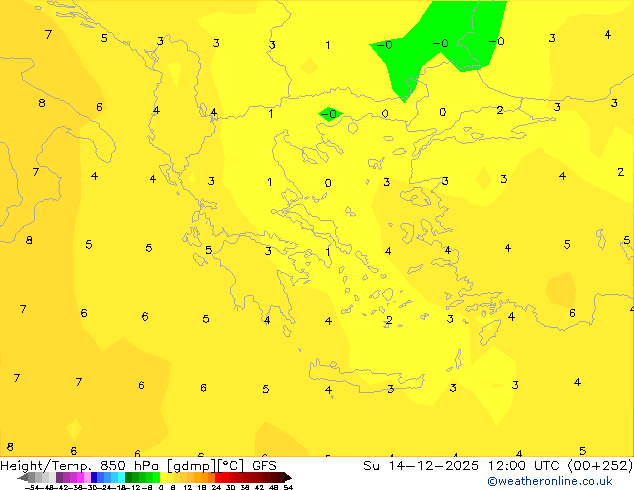Click the 24 label on the legend scale
This screenshot has height=490, width=634.
coord(216,487)
